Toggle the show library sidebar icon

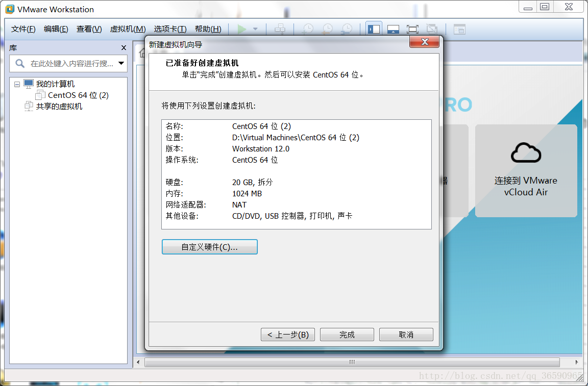pyautogui.click(x=374, y=29)
